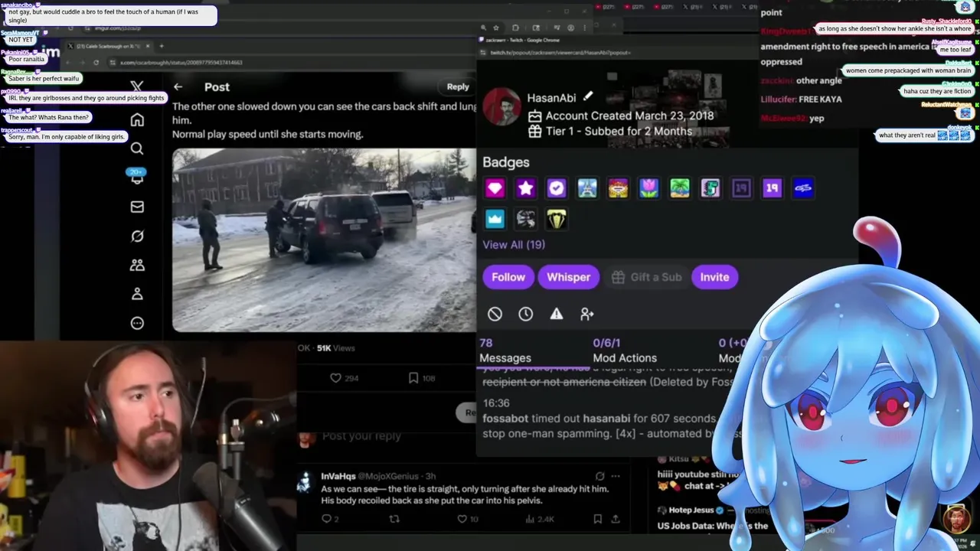Play the icy road car video
Screen dimensions: 980x551
tap(323, 240)
